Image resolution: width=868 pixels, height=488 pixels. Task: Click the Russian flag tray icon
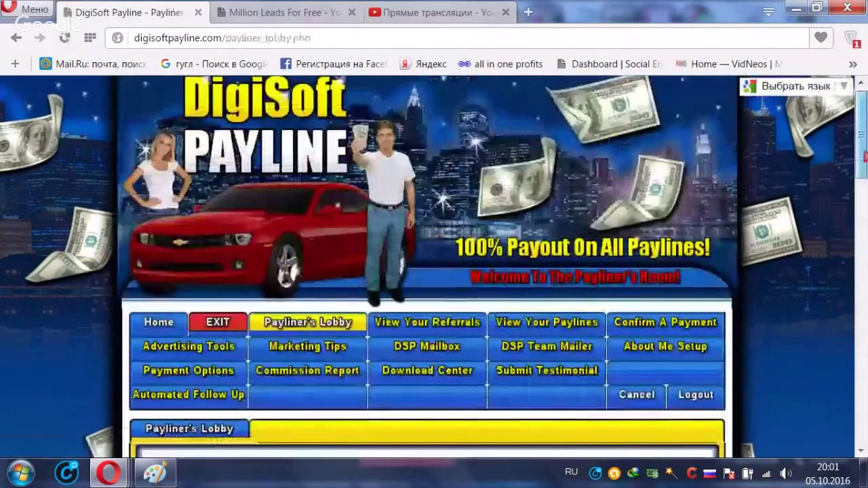(x=710, y=473)
